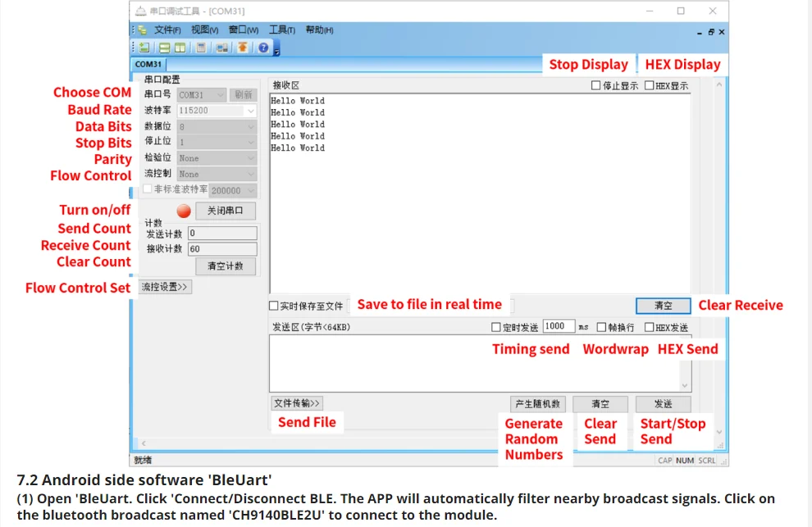This screenshot has height=527, width=812.
Task: Click the 1000 ms timing interval field
Action: click(559, 326)
